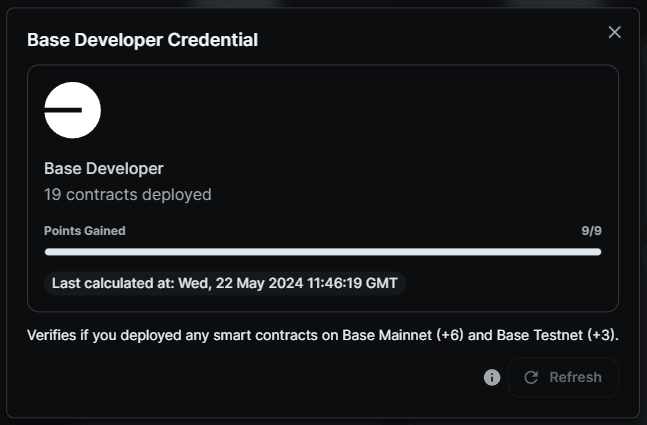Click the right end of progress bar
This screenshot has width=647, height=425.
[597, 252]
